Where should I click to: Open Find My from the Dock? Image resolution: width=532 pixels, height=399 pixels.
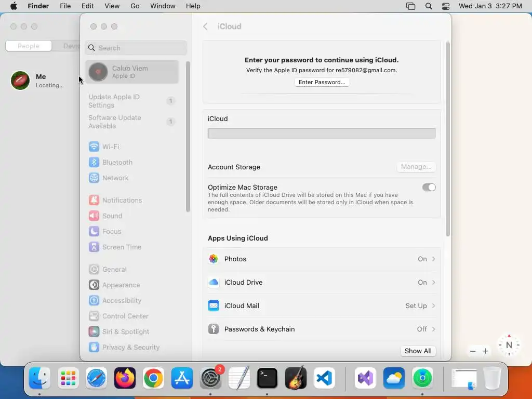[422, 378]
